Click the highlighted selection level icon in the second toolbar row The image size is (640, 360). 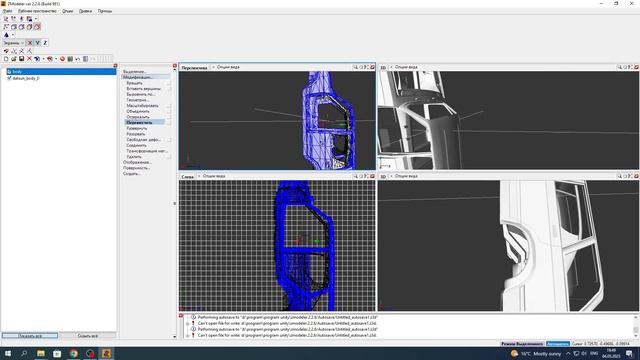tap(37, 27)
